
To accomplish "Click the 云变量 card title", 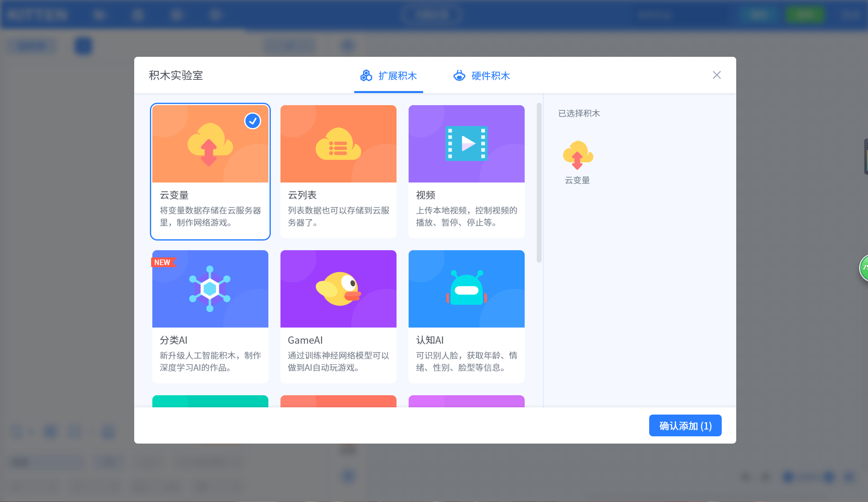I will 174,195.
